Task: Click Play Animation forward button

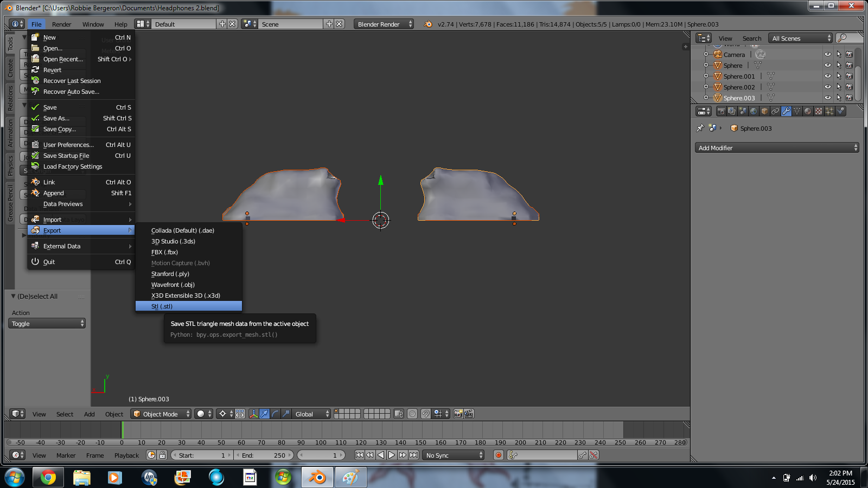Action: click(392, 455)
